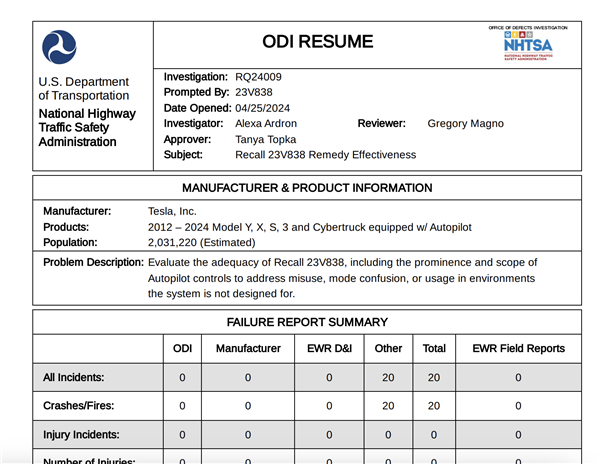Click the All Incidents row label

74,378
